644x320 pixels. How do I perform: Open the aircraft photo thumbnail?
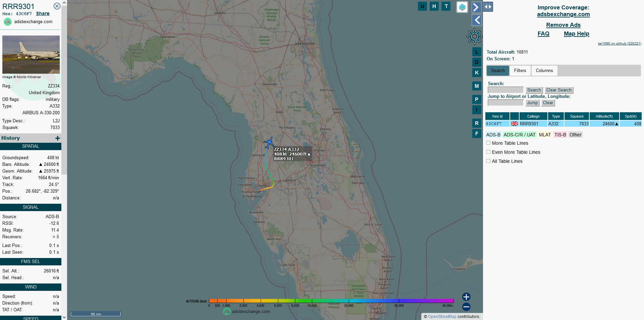click(x=31, y=55)
